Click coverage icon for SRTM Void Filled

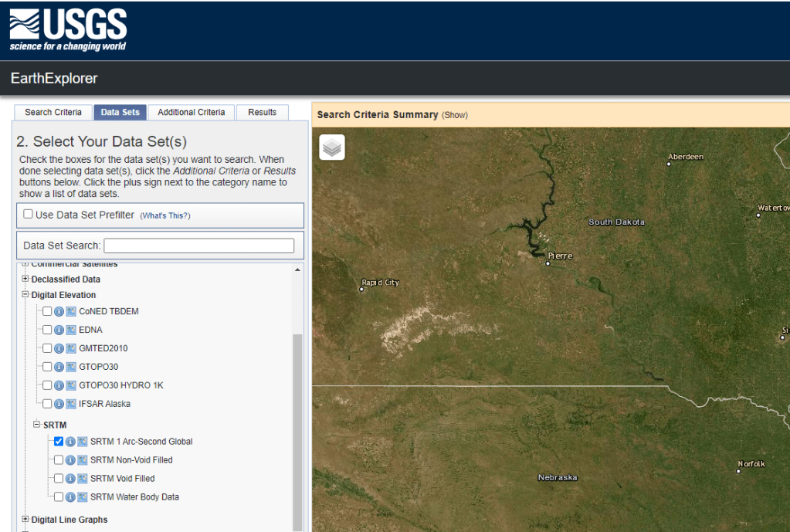[83, 479]
